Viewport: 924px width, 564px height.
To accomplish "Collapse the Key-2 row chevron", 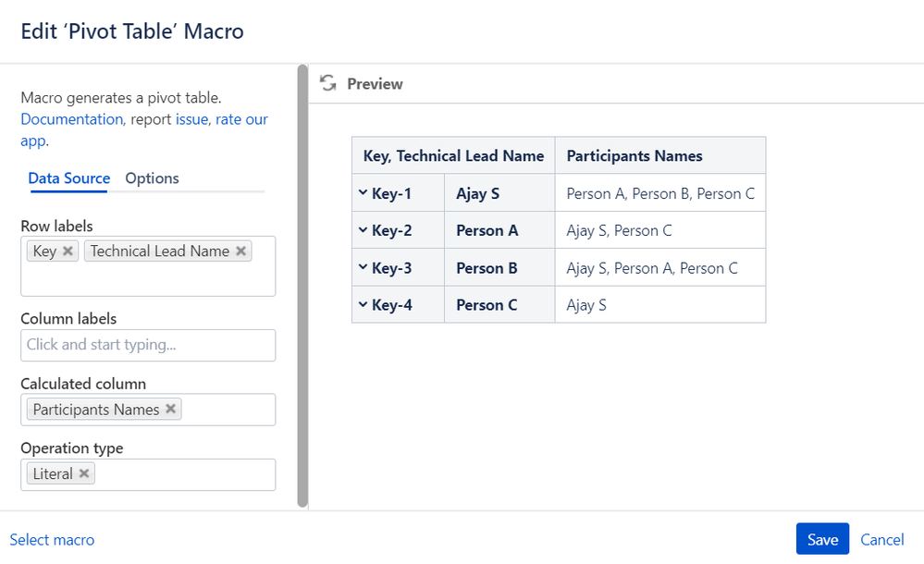I will coord(363,230).
